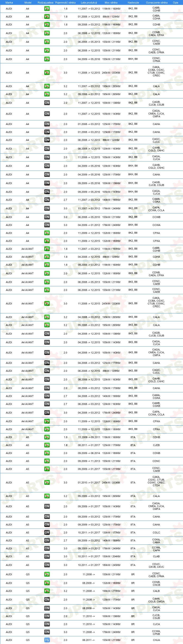Click the petrol icon in the A5 CDNB row
Viewport: 183px width, 644px height.
tap(47, 453)
